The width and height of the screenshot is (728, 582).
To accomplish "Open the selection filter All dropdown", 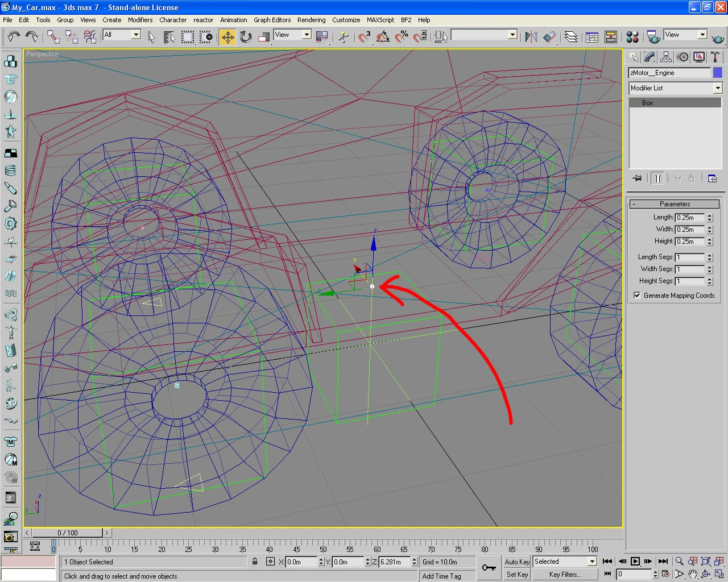I will tap(136, 35).
